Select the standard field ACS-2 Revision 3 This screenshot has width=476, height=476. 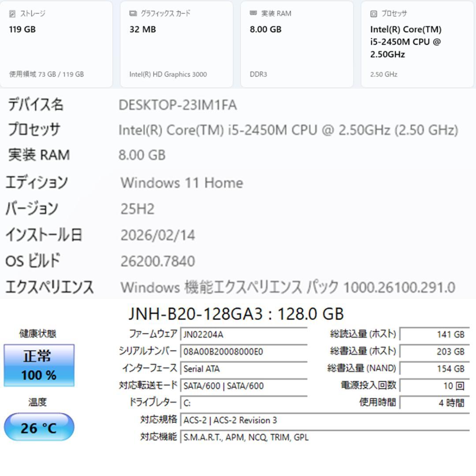tap(325, 420)
